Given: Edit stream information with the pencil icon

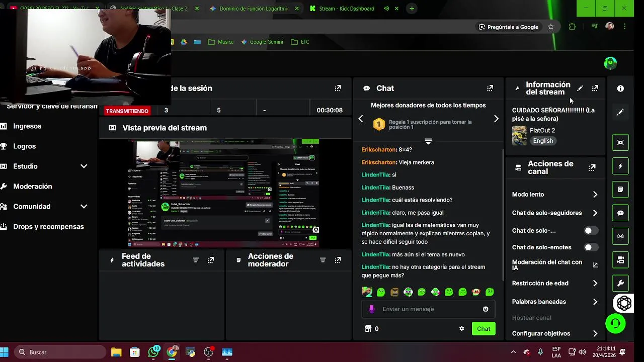Looking at the screenshot, I should (580, 88).
